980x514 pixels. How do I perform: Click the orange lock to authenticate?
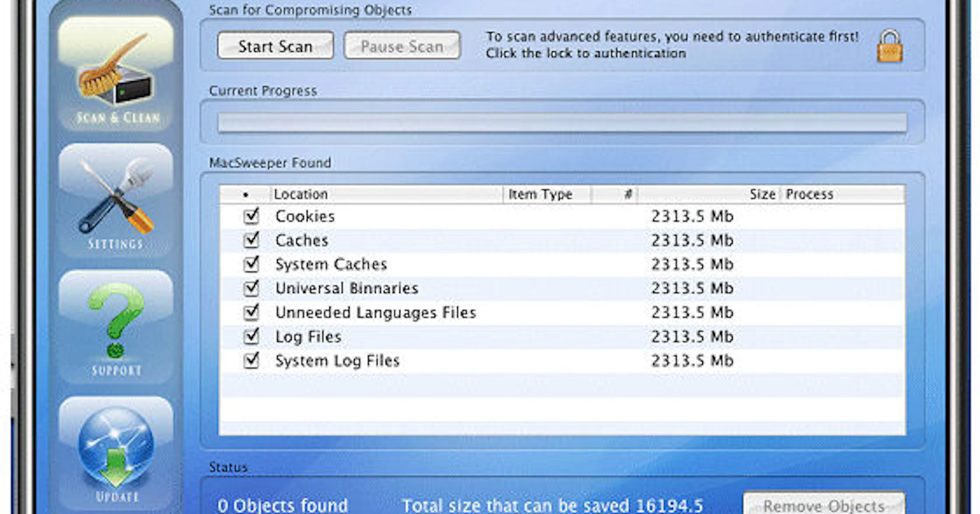(x=890, y=46)
